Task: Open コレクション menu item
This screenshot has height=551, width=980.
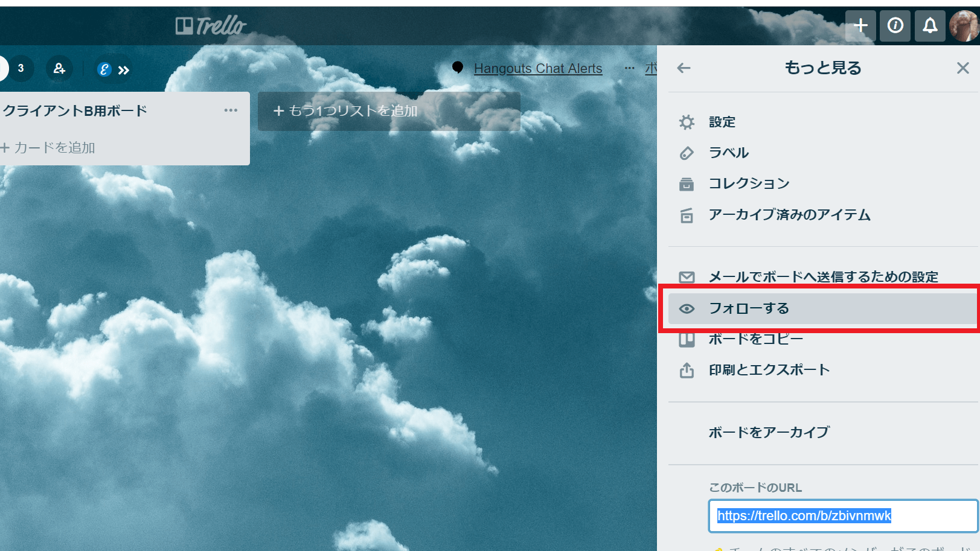Action: (749, 183)
